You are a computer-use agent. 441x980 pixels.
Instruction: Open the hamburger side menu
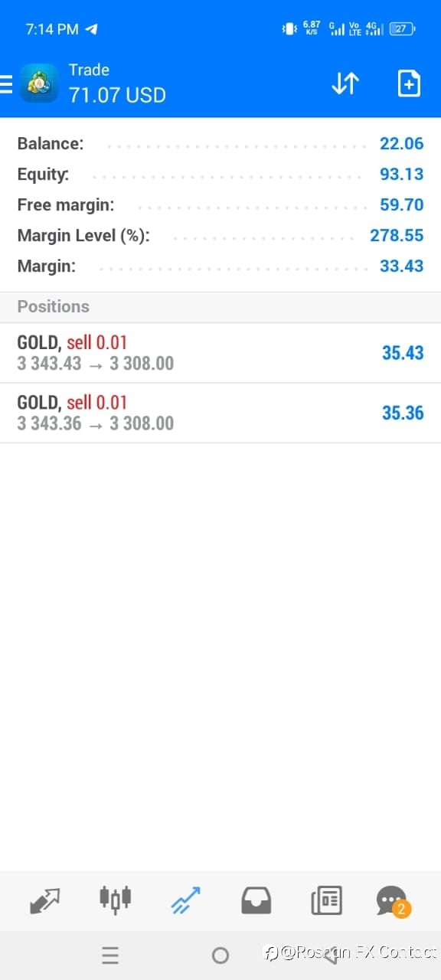(x=6, y=83)
